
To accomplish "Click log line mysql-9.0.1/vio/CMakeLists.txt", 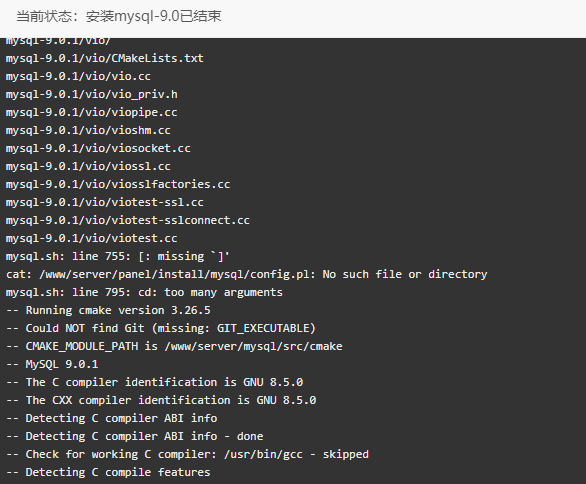I will click(105, 58).
